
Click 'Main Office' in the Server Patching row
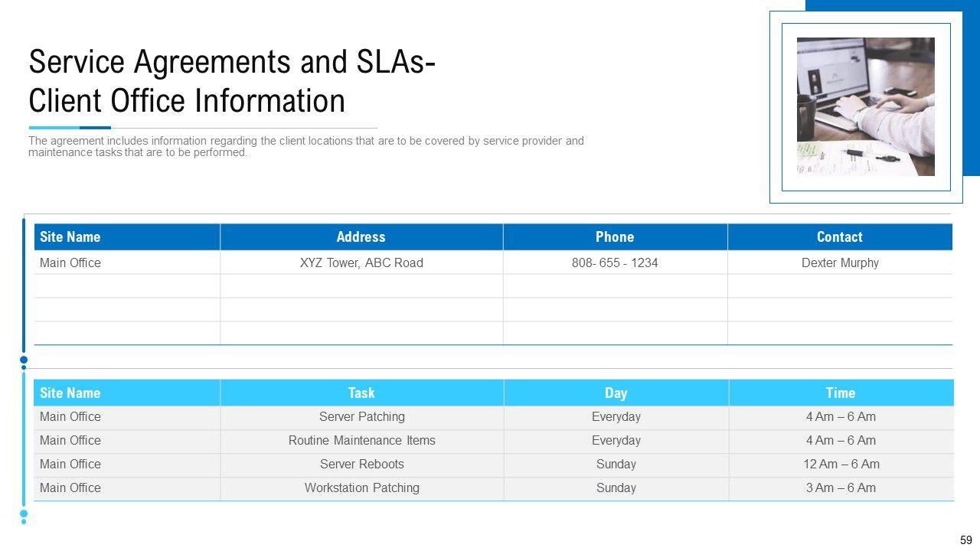pos(70,417)
